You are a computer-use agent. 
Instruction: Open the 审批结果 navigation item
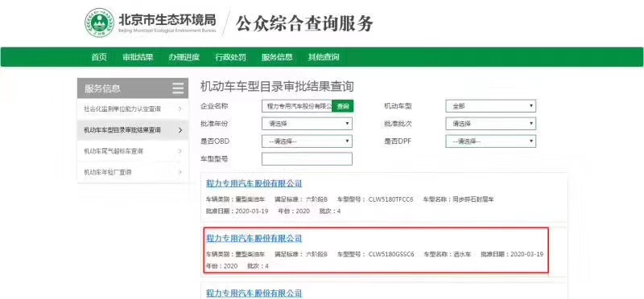[x=138, y=57]
